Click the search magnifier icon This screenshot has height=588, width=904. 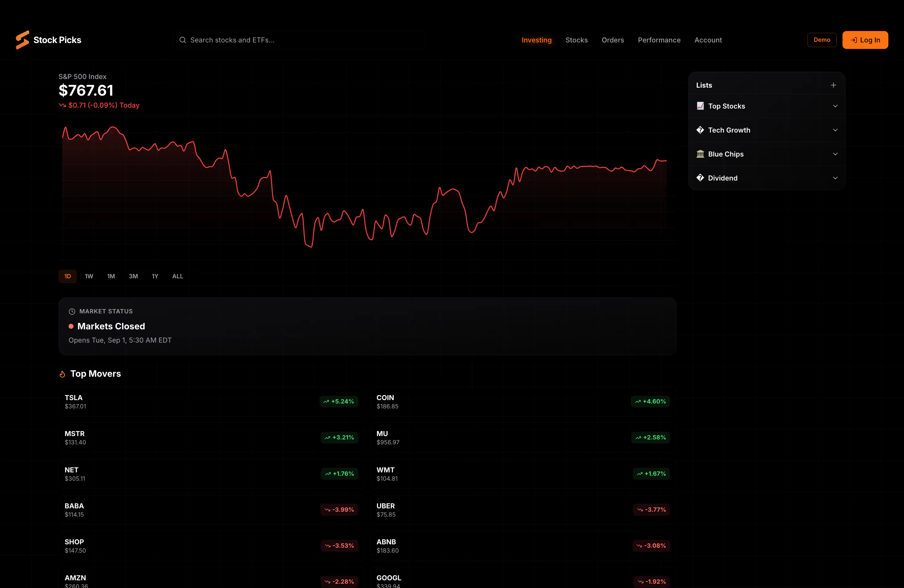click(183, 40)
